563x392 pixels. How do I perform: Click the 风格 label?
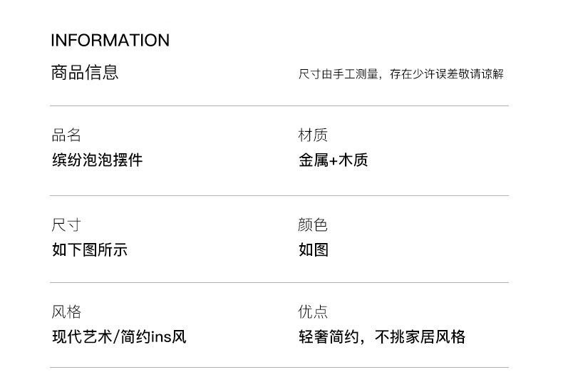(66, 311)
